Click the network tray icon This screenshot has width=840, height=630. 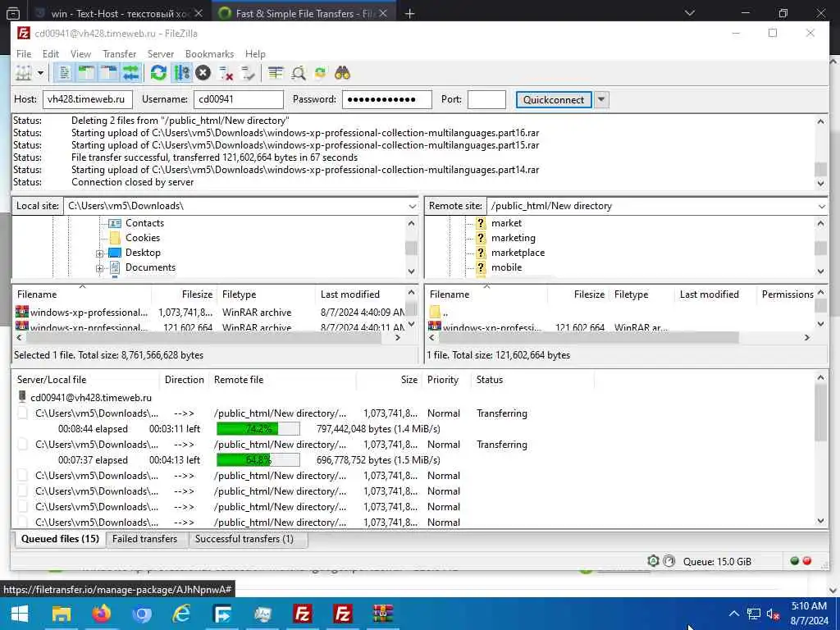click(x=754, y=614)
